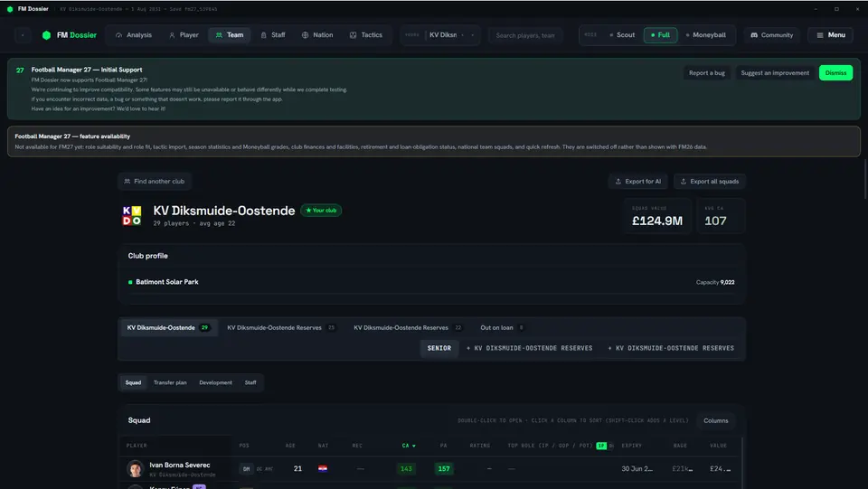The height and width of the screenshot is (489, 868).
Task: Click the Croatian flag in Severec's row
Action: coord(323,468)
